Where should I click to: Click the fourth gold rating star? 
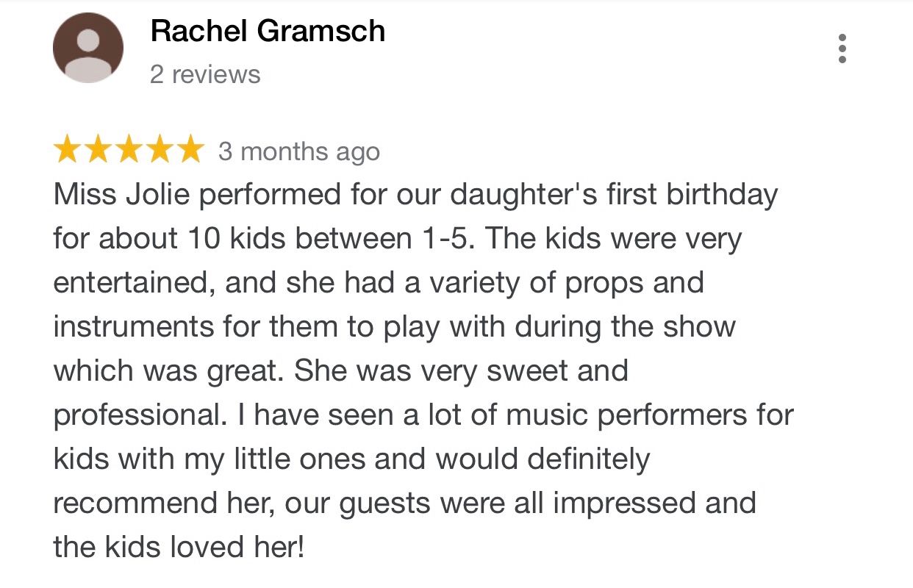click(x=160, y=151)
